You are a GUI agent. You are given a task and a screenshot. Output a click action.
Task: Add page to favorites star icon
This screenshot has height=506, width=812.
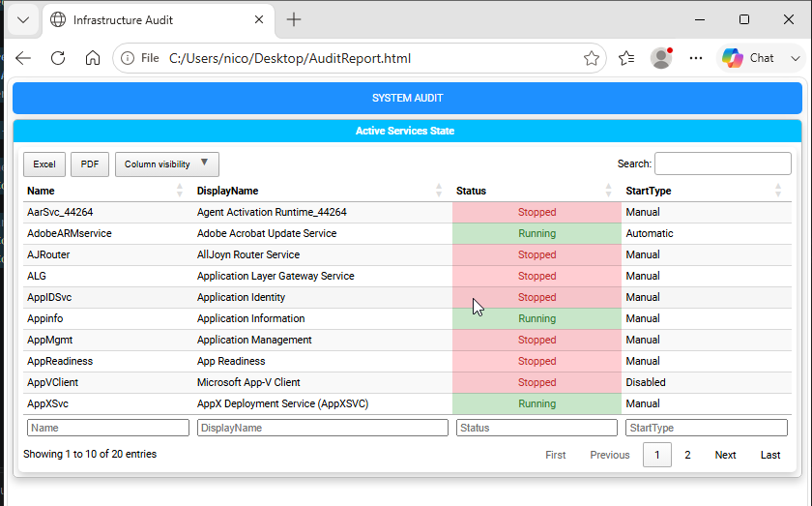tap(591, 58)
